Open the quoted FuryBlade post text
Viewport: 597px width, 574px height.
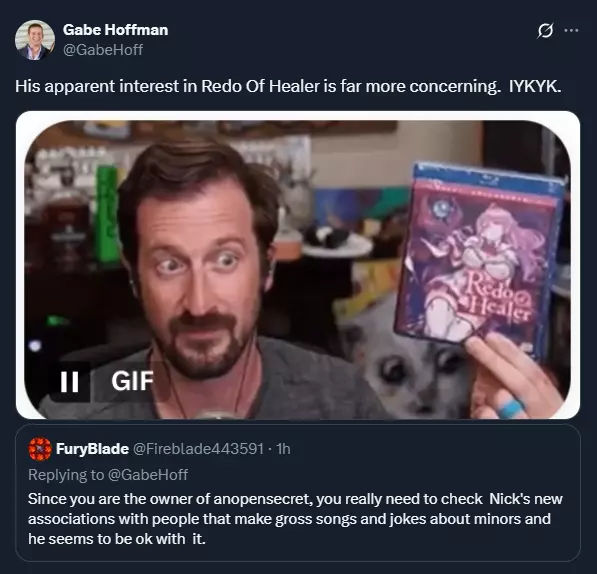point(295,519)
